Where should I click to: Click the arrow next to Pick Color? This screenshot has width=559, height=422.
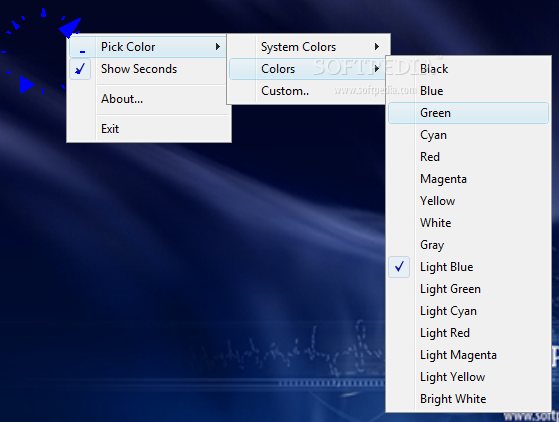pyautogui.click(x=217, y=47)
